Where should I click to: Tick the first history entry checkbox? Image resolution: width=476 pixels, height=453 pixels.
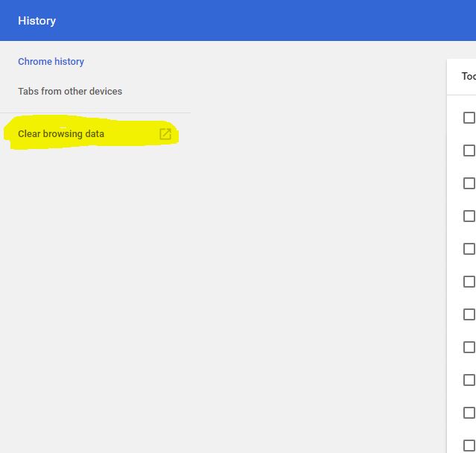(469, 118)
